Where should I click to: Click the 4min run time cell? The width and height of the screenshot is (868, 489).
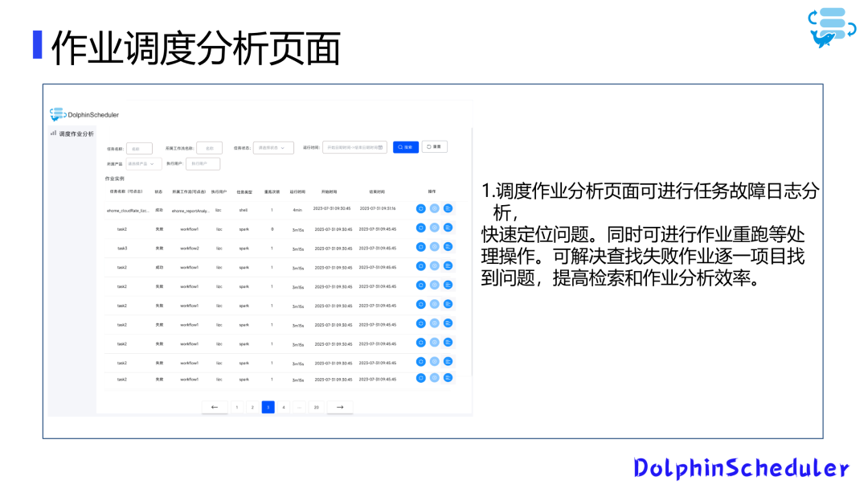297,210
